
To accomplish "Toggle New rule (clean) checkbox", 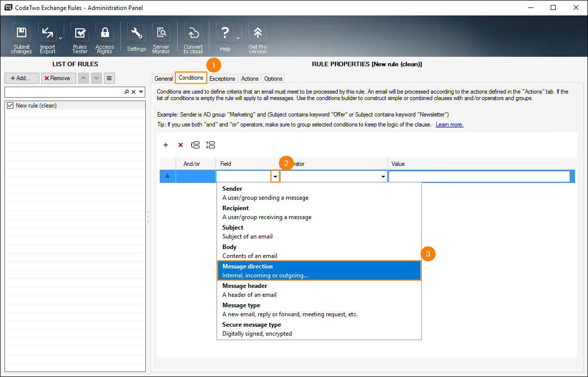I will click(x=10, y=106).
